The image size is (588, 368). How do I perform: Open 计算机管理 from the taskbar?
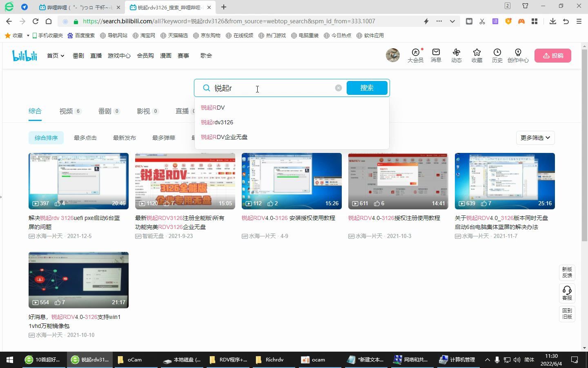pos(457,360)
